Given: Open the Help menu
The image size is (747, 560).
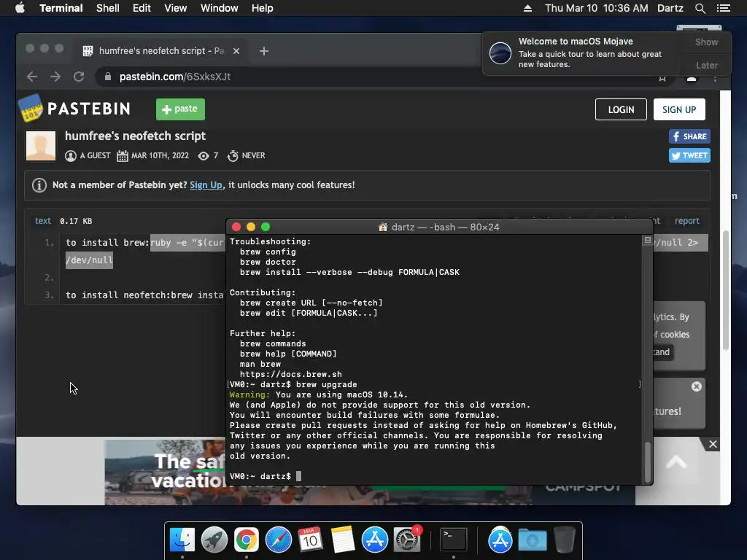Looking at the screenshot, I should click(x=263, y=8).
